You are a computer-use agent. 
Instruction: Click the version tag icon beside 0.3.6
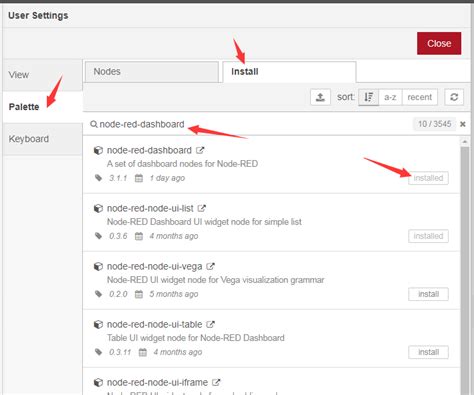(98, 236)
